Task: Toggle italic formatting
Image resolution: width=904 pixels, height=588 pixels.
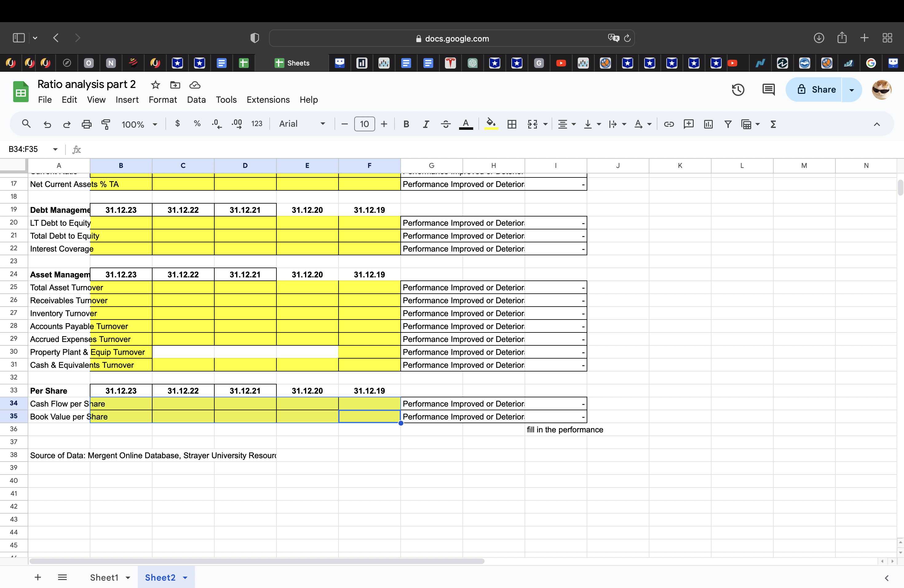Action: (x=426, y=124)
